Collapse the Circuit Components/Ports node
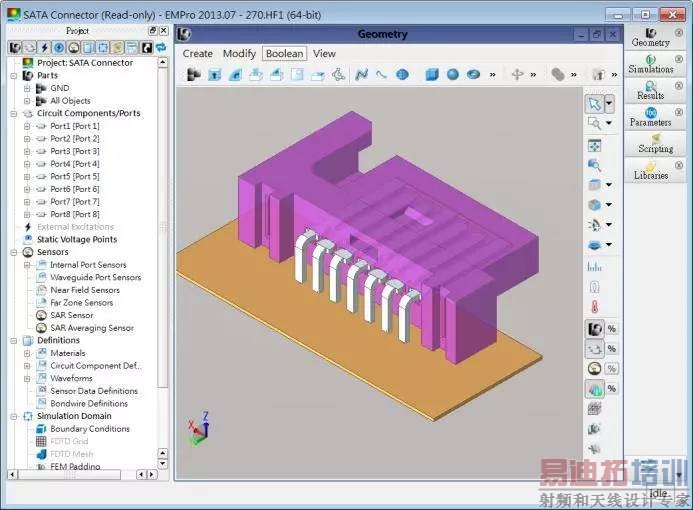 pyautogui.click(x=14, y=114)
